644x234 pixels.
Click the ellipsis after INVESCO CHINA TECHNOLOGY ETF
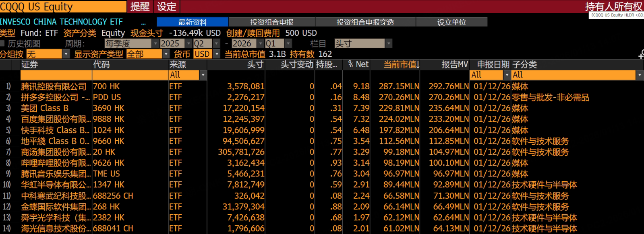point(143,23)
